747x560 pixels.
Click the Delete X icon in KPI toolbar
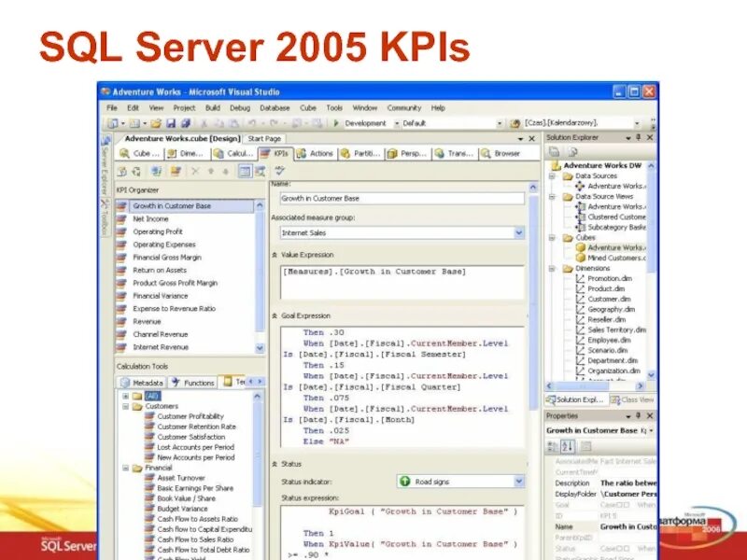(195, 171)
